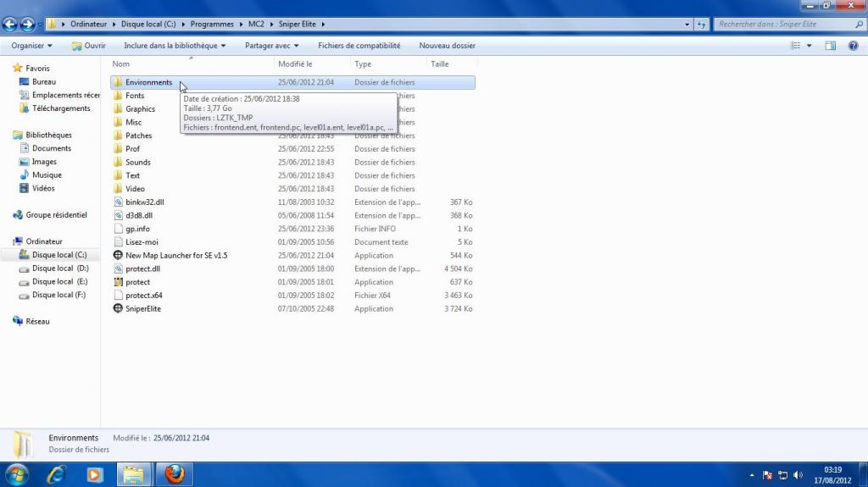Select Téléchargements in the sidebar
The image size is (868, 487).
coord(61,108)
